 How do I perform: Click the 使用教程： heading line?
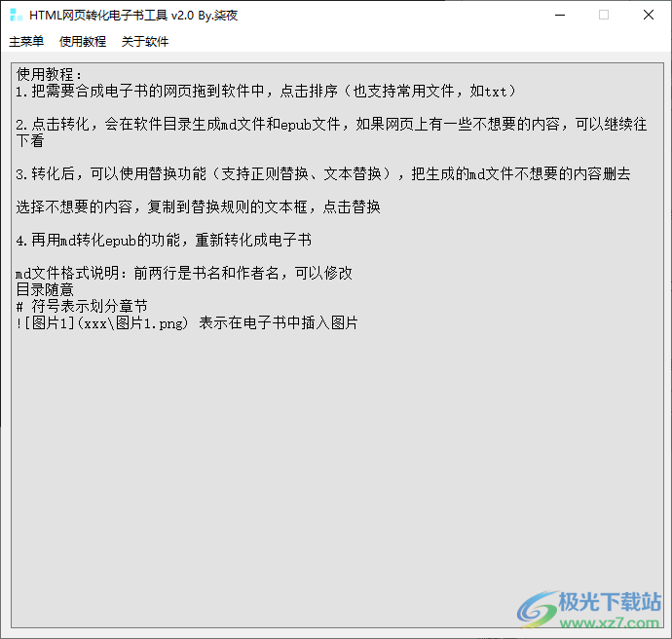click(x=50, y=75)
